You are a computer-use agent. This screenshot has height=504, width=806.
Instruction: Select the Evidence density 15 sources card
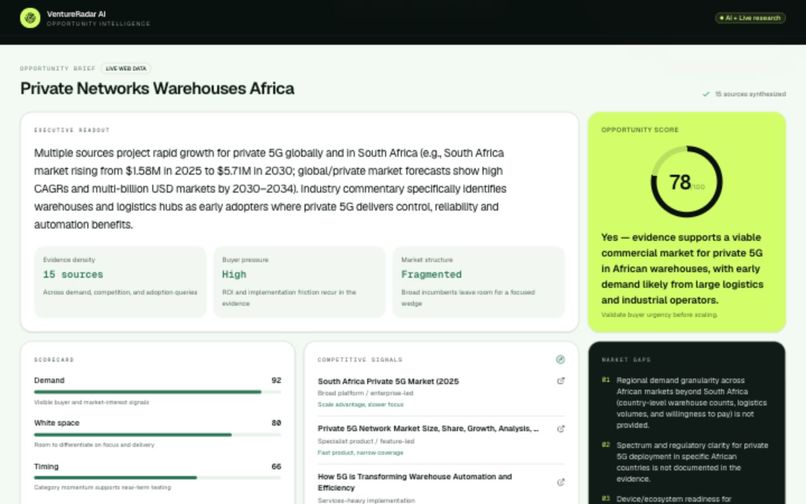pyautogui.click(x=120, y=282)
